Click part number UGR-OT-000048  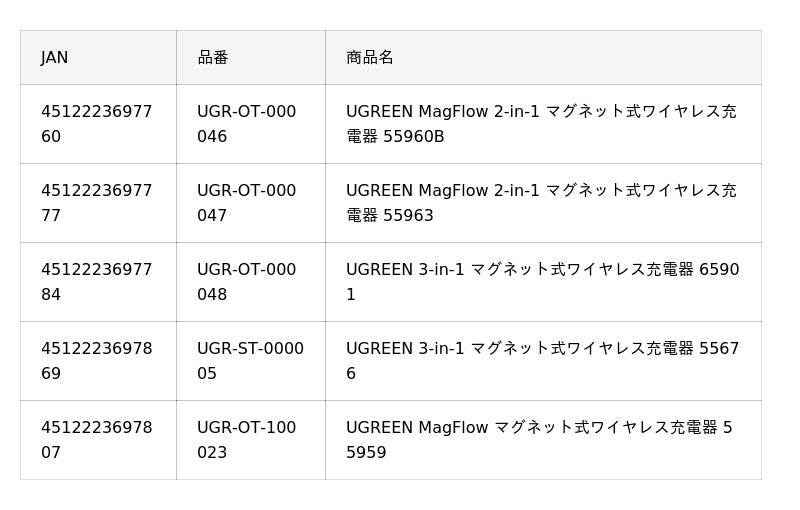[x=247, y=282]
